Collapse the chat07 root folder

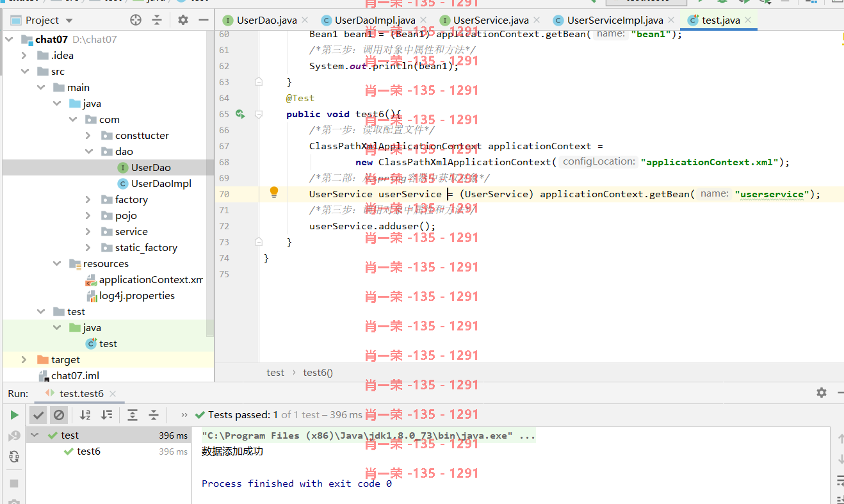[x=9, y=40]
